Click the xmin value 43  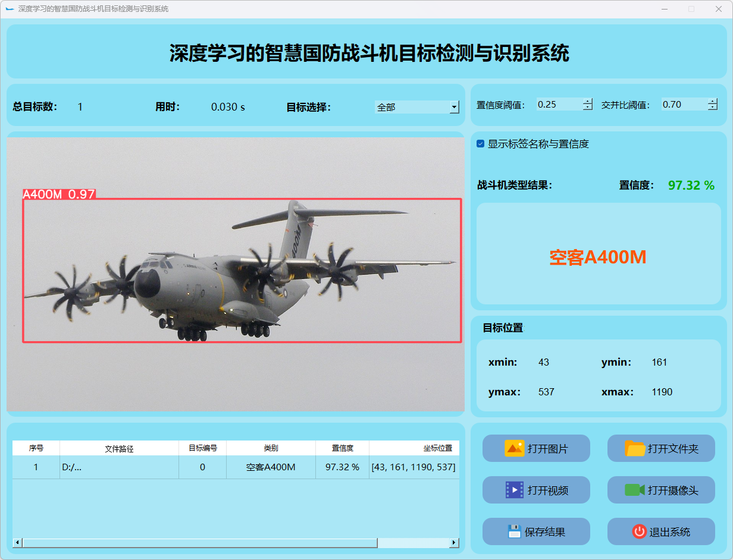544,362
